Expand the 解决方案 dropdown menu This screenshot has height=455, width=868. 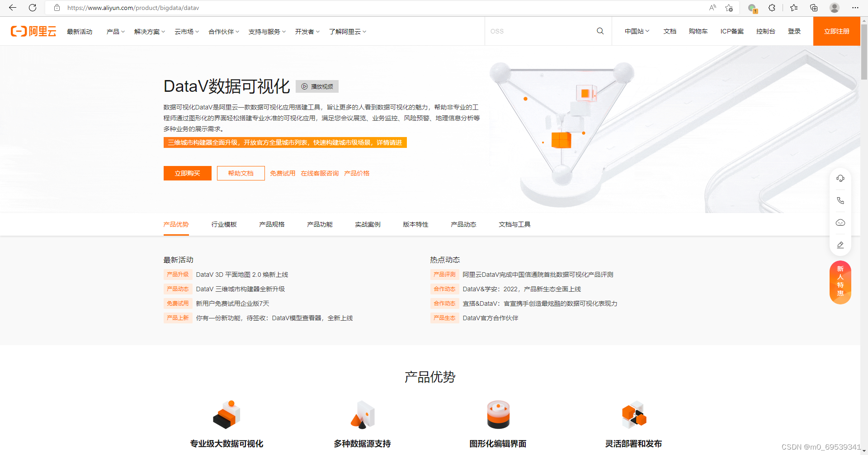[x=150, y=31]
